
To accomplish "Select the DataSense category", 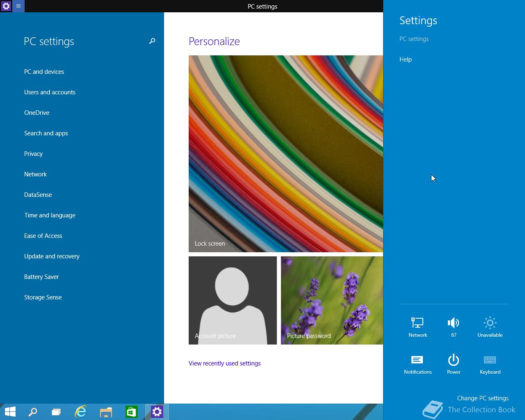I will click(38, 195).
